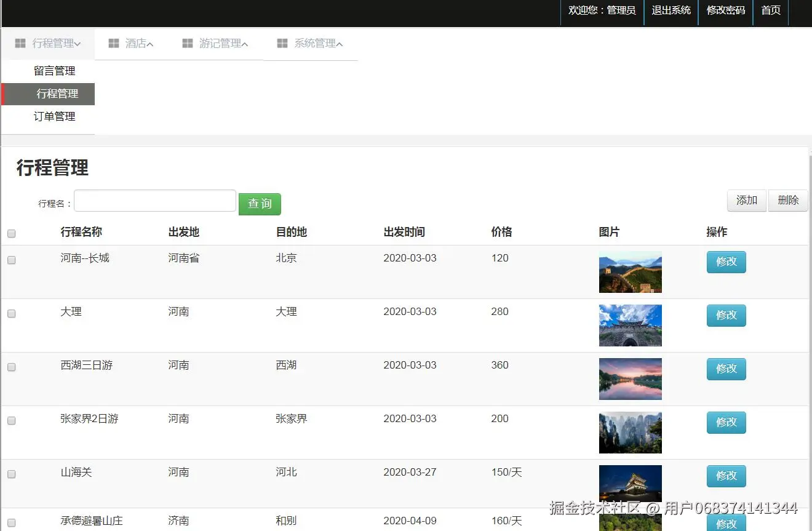Image resolution: width=812 pixels, height=531 pixels.
Task: Click 修改 button for 大理 row
Action: pos(726,316)
